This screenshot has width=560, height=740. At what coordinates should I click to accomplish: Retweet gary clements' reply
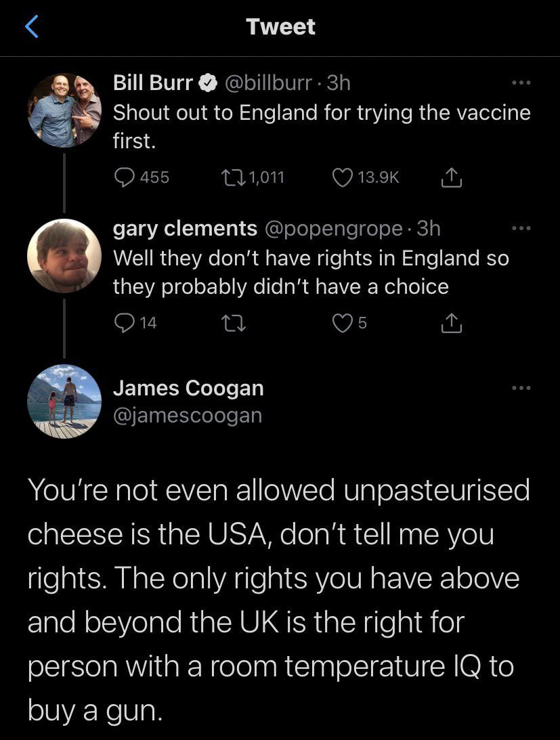pyautogui.click(x=233, y=323)
